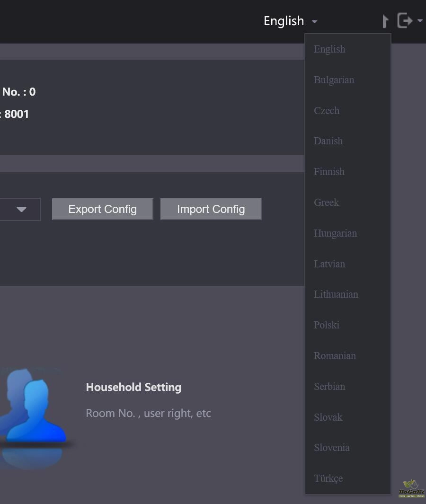Select Romanian in the language menu
This screenshot has height=504, width=426.
[x=335, y=356]
